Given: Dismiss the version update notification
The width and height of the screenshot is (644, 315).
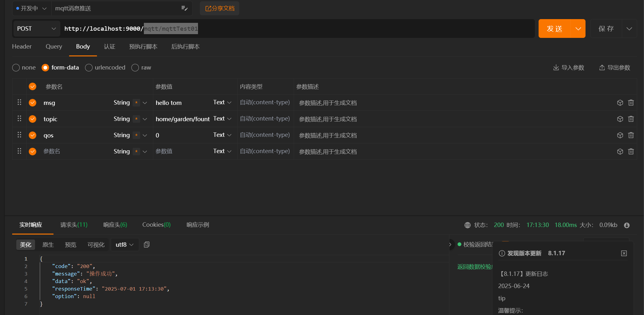Looking at the screenshot, I should click(624, 253).
